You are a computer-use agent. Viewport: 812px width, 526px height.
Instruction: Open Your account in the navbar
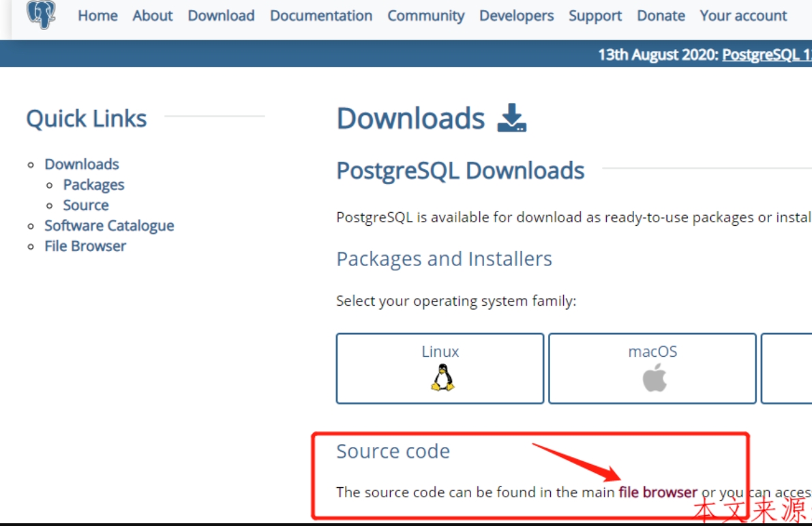click(743, 16)
